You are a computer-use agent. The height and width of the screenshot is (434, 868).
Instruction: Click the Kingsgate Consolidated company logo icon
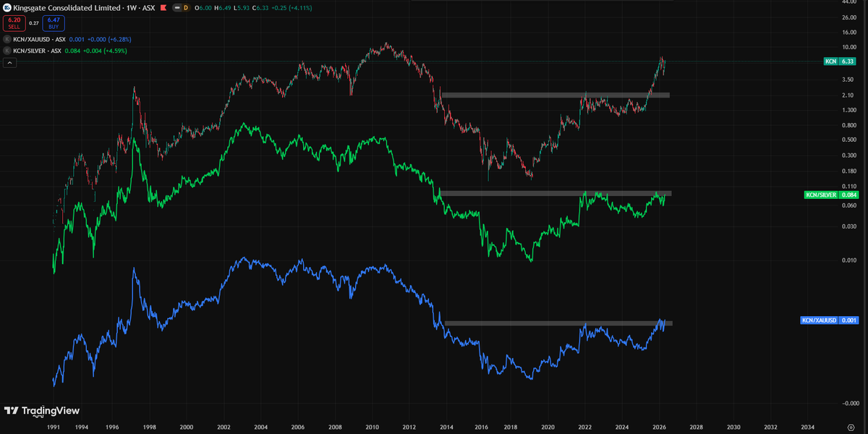point(7,7)
